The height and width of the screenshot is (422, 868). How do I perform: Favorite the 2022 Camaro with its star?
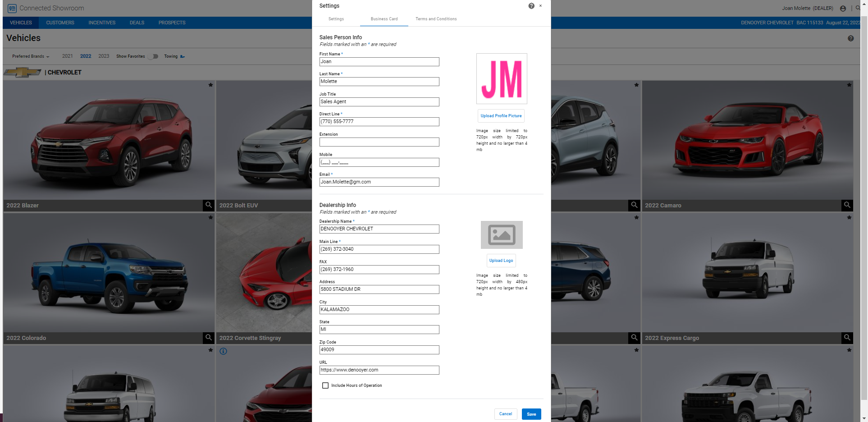pyautogui.click(x=849, y=85)
